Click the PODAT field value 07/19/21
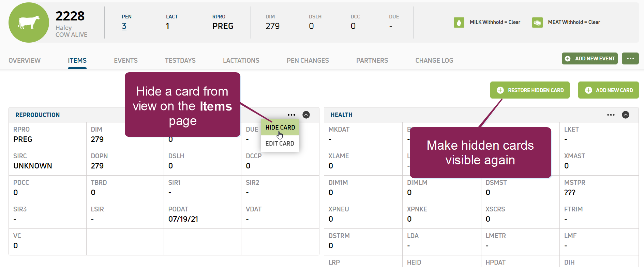Screen dimensions: 644x267 coord(183,219)
